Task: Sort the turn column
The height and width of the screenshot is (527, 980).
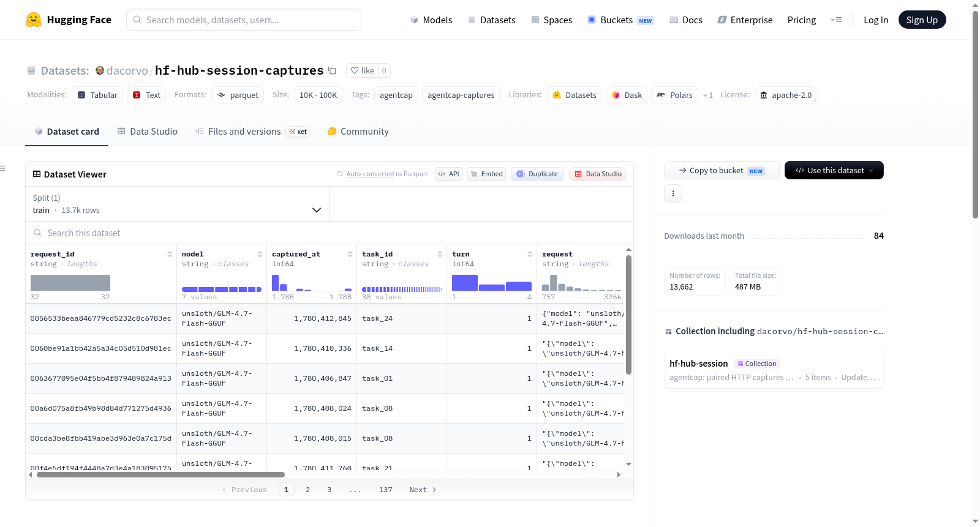Action: point(530,254)
